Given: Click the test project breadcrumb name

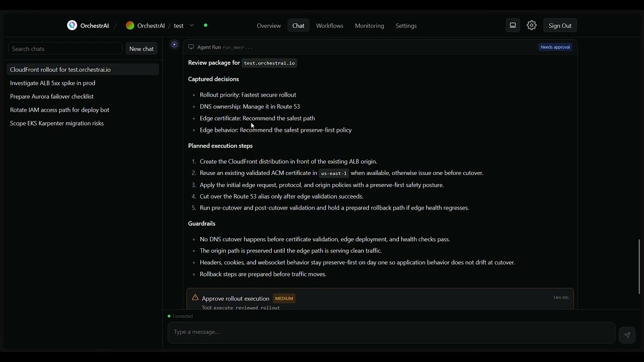Looking at the screenshot, I should [179, 26].
